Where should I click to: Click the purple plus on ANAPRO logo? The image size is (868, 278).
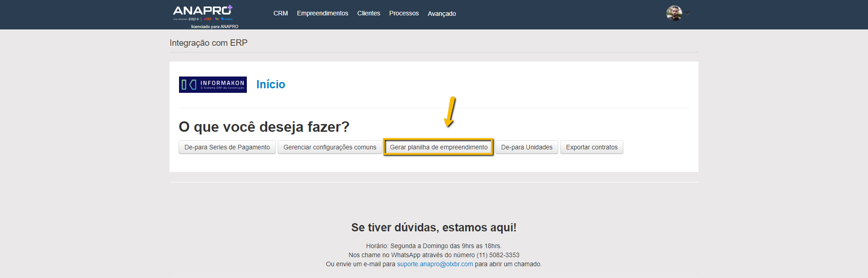(x=230, y=7)
